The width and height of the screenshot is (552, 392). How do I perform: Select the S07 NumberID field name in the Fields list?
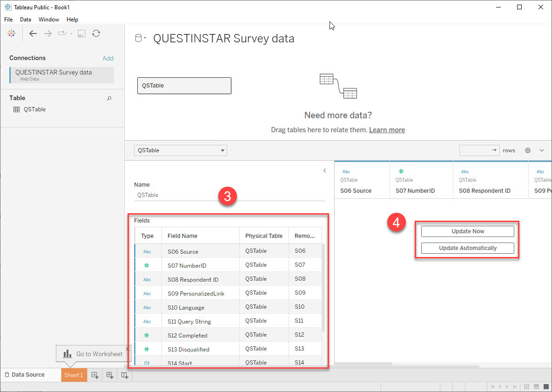[x=187, y=265]
